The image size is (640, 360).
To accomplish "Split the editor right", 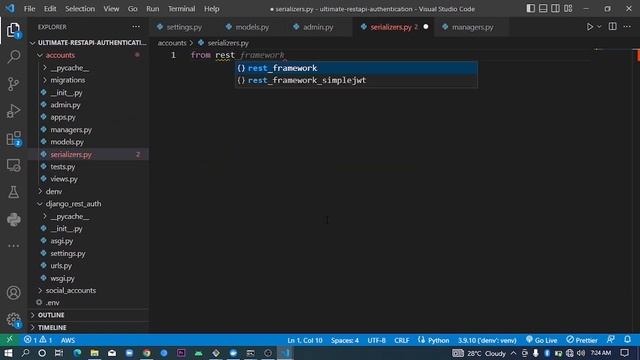I will click(x=612, y=27).
